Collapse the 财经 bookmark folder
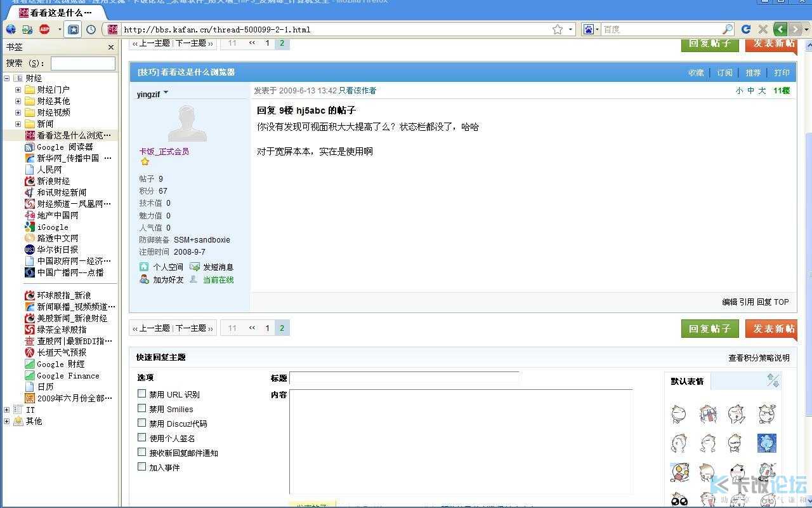 [x=7, y=78]
